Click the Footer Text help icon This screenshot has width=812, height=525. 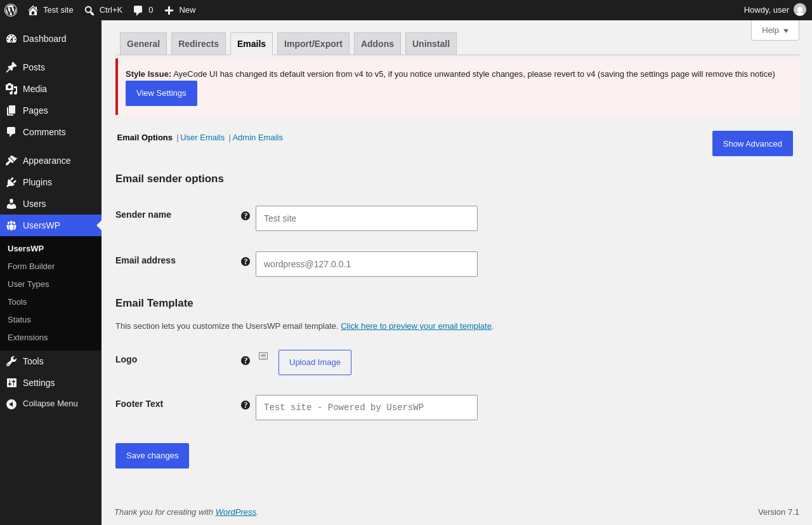click(x=246, y=405)
